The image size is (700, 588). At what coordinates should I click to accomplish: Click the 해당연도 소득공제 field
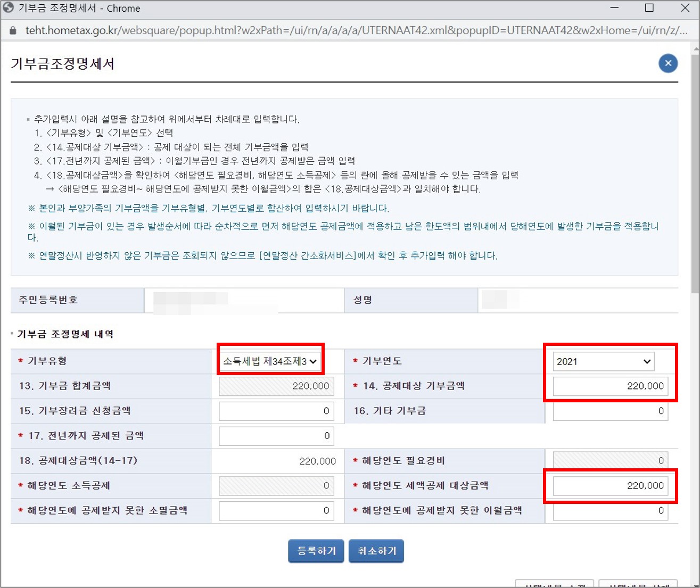[x=276, y=485]
